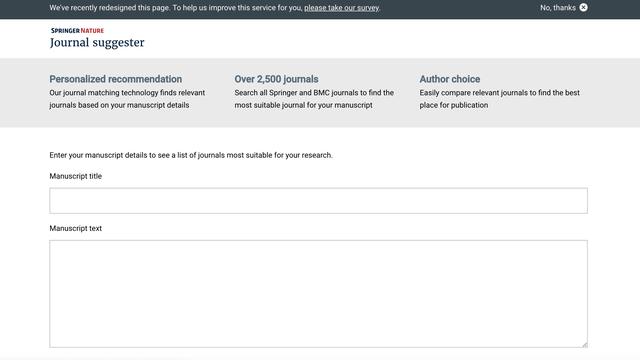Click the 'Manuscript text' label
Viewport: 640px width, 360px height.
(76, 228)
